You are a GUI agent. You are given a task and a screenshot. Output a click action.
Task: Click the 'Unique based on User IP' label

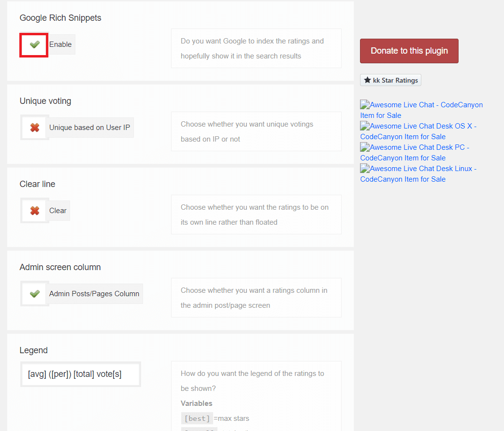(89, 128)
